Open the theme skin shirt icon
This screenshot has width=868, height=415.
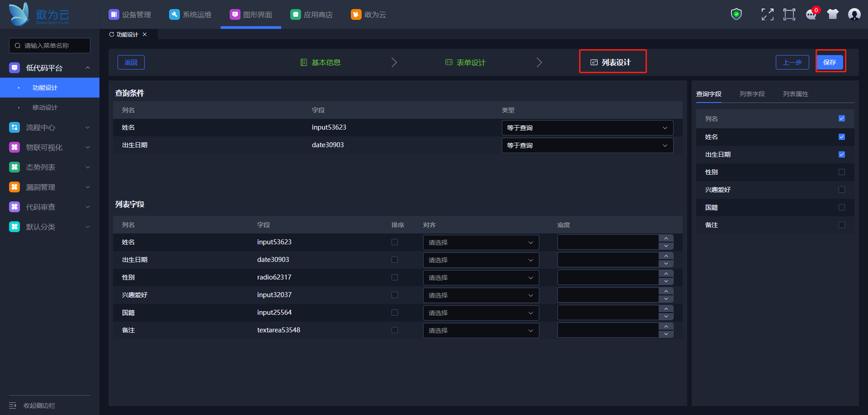click(x=832, y=14)
